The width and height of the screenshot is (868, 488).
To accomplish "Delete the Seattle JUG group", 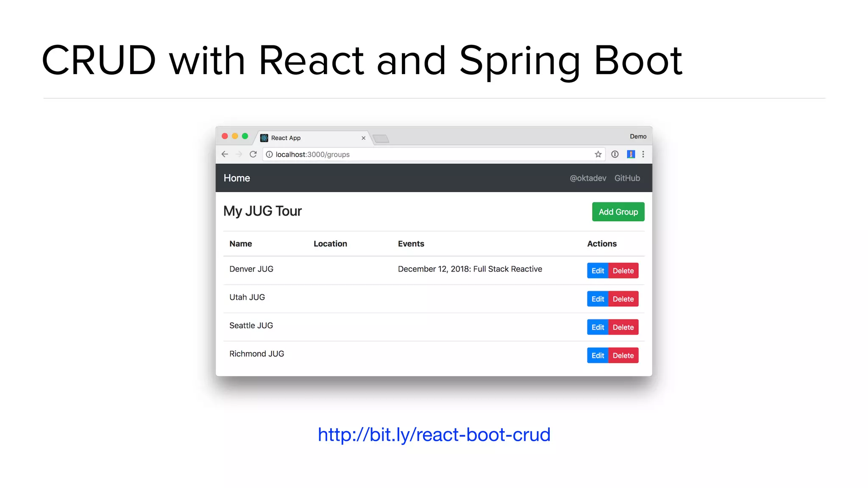I will tap(623, 327).
